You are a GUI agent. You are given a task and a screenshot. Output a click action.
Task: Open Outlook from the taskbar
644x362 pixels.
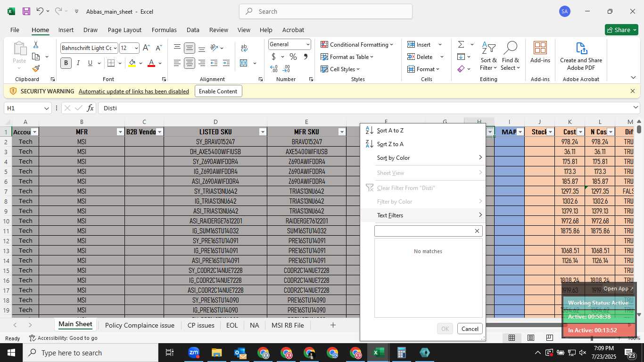240,353
